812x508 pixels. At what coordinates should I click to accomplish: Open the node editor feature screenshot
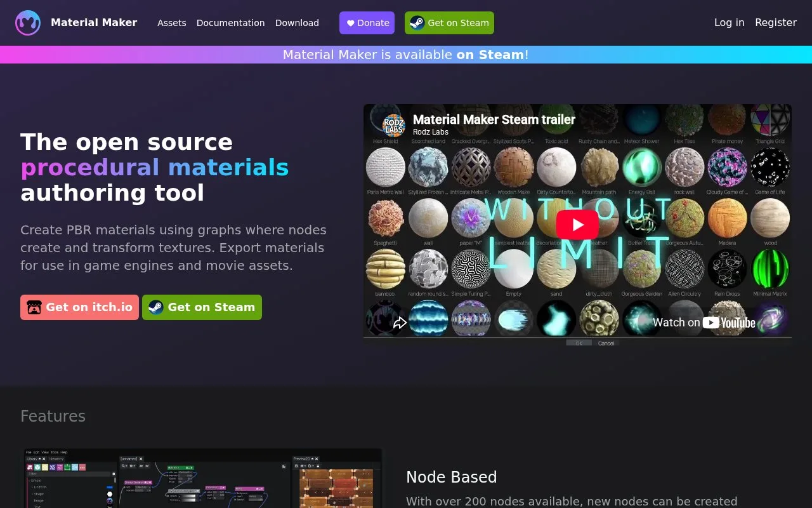203,478
